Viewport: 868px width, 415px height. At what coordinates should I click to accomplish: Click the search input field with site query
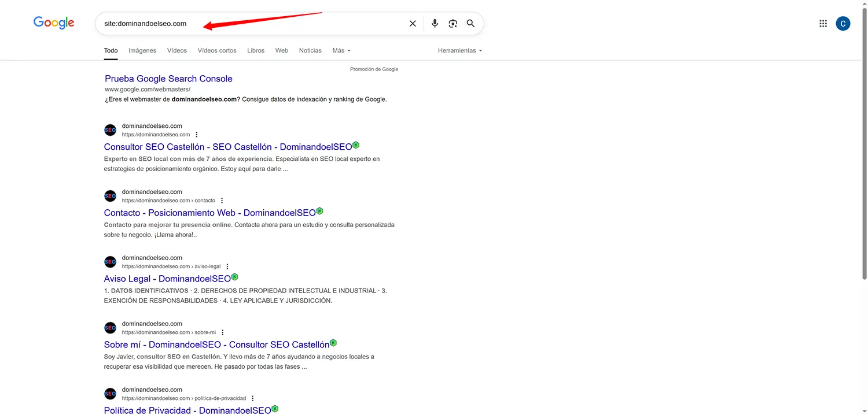pyautogui.click(x=249, y=24)
